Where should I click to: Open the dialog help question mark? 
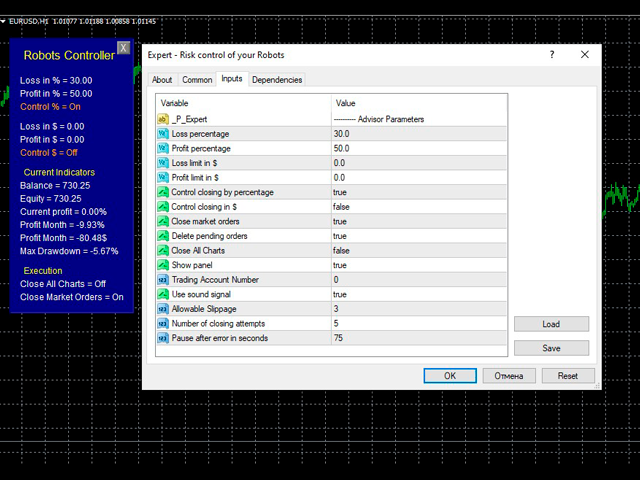pyautogui.click(x=552, y=55)
